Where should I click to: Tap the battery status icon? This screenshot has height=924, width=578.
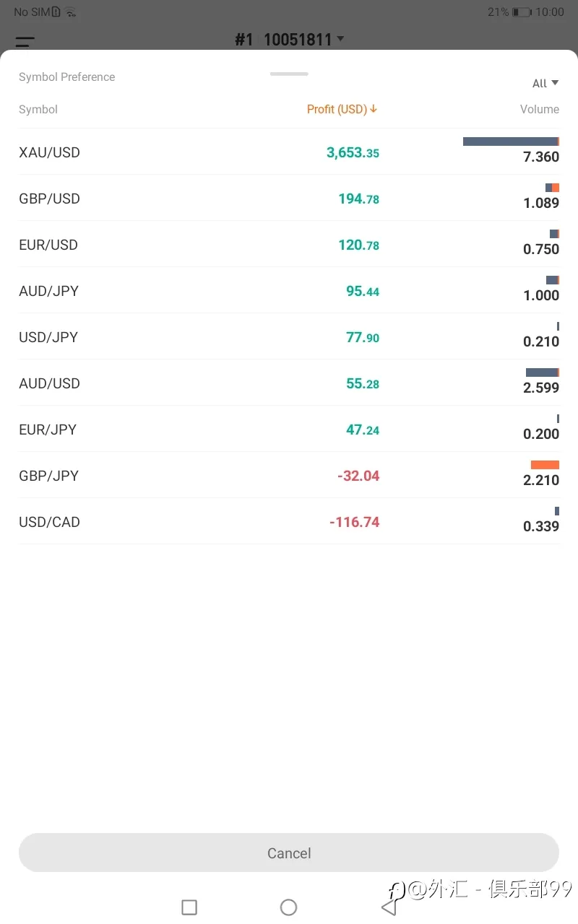522,12
